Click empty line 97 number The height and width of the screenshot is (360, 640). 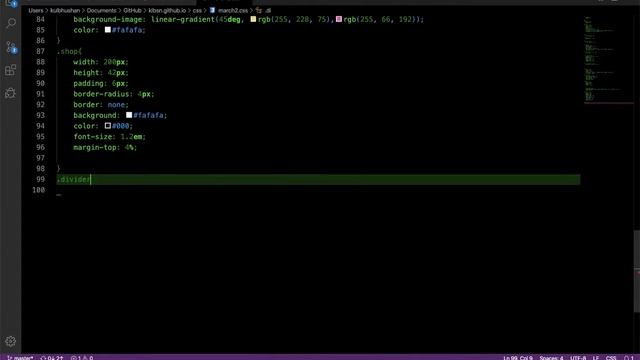(40, 158)
